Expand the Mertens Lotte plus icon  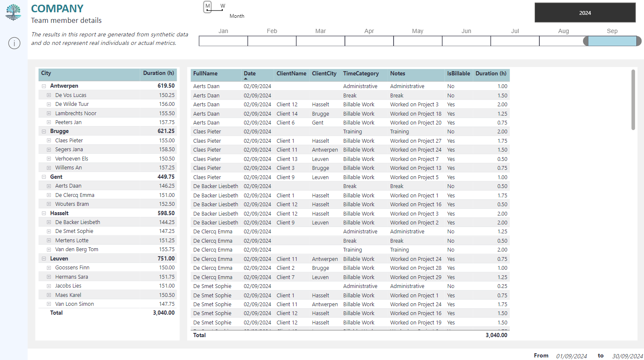pos(49,241)
